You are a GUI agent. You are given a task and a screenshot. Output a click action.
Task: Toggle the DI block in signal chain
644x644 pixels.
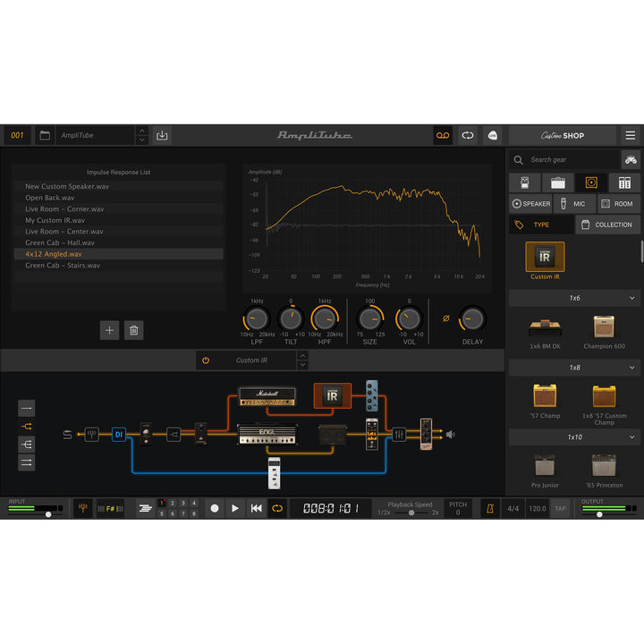pyautogui.click(x=119, y=434)
